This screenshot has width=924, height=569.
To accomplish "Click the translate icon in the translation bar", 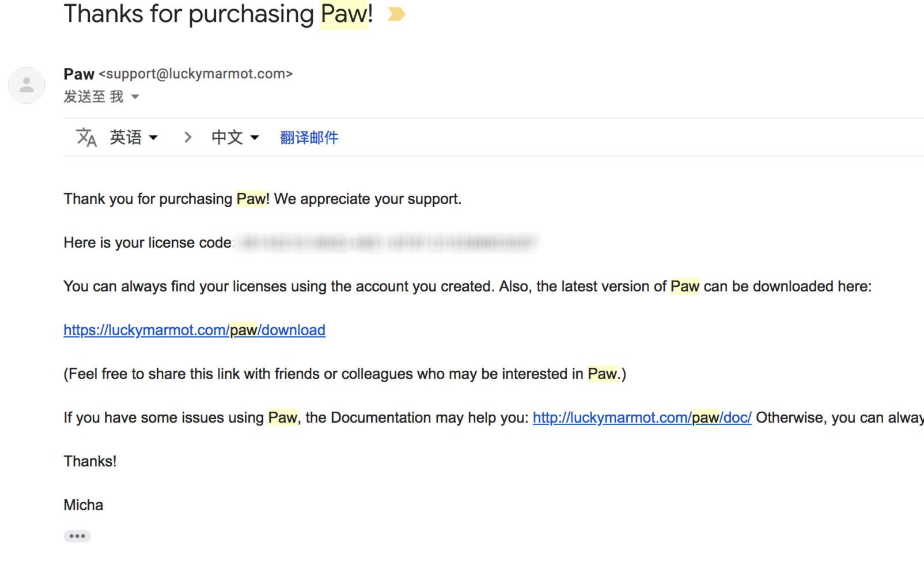I will pyautogui.click(x=86, y=138).
